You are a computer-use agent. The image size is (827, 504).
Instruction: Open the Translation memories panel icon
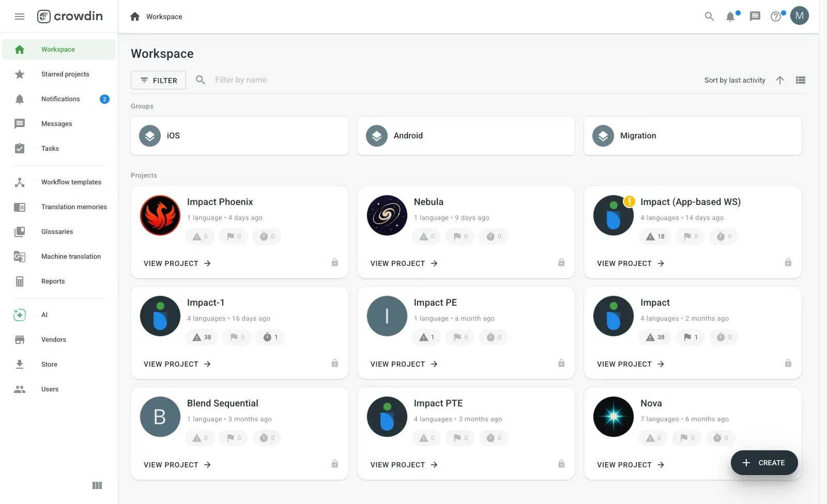(20, 207)
